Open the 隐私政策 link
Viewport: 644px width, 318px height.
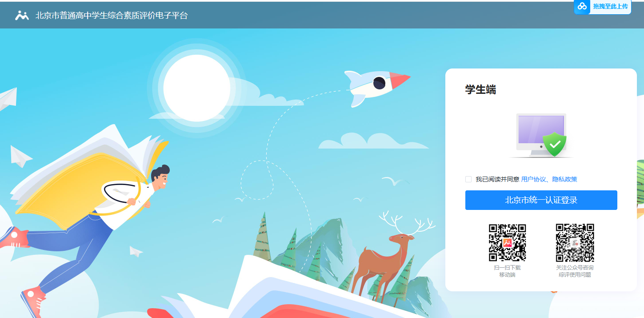coord(565,179)
